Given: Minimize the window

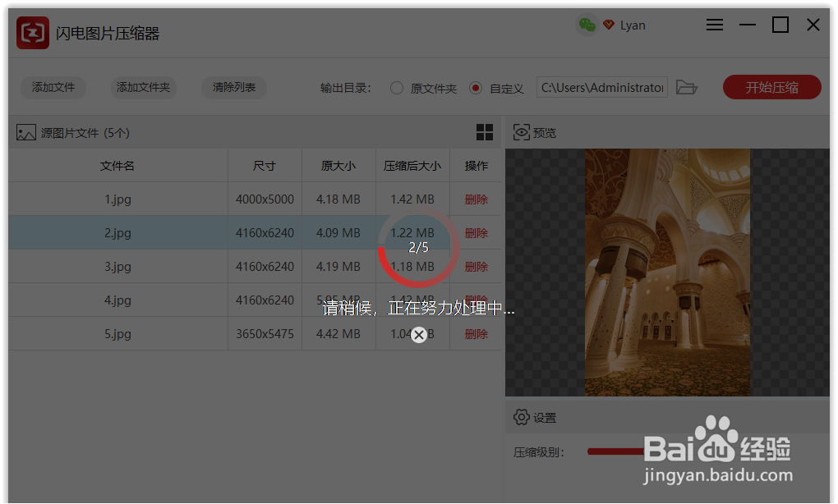Looking at the screenshot, I should pos(747,25).
